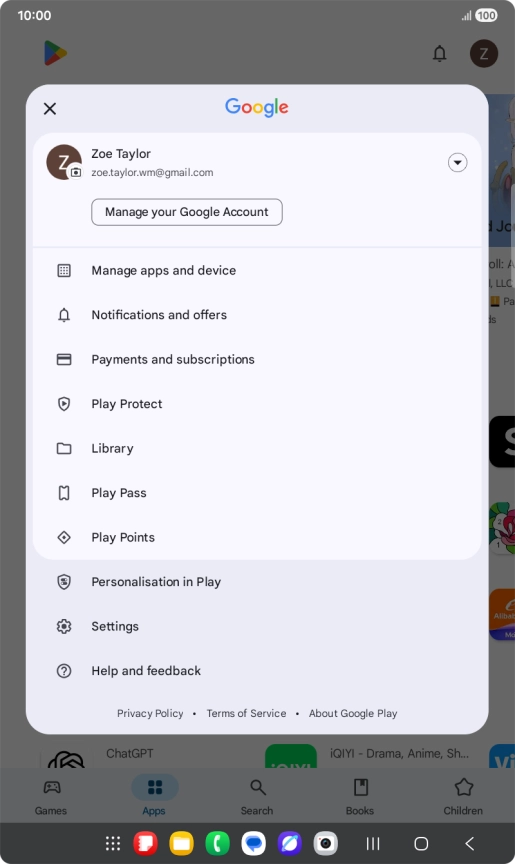Launch the green Phone app in taskbar
This screenshot has height=864, width=515.
click(x=218, y=843)
